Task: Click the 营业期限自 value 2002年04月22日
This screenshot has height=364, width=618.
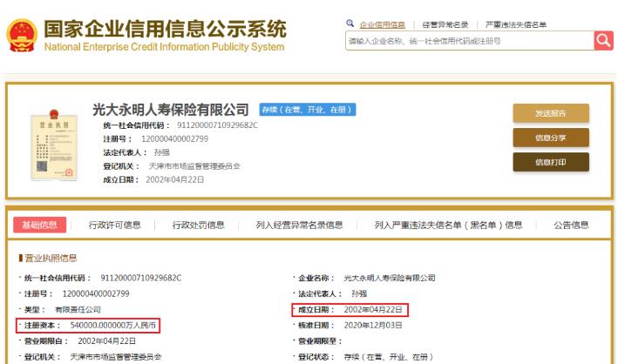Action: 107,341
